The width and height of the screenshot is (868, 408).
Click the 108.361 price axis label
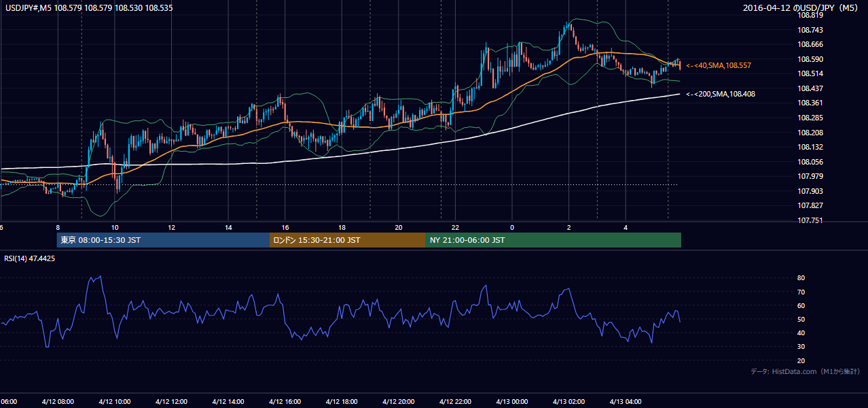[811, 103]
